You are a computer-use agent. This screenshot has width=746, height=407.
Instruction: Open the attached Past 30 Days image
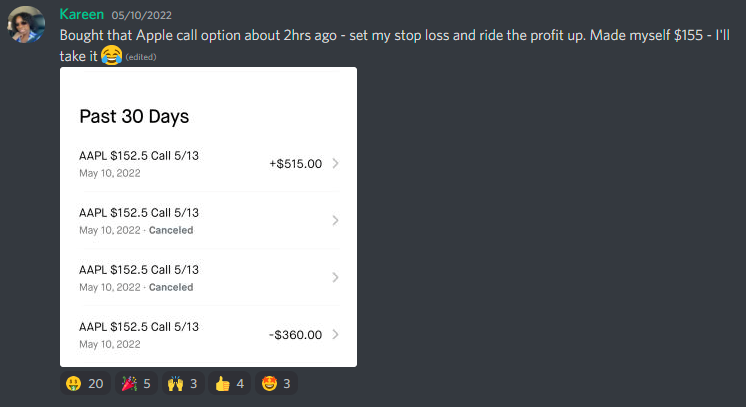(208, 217)
